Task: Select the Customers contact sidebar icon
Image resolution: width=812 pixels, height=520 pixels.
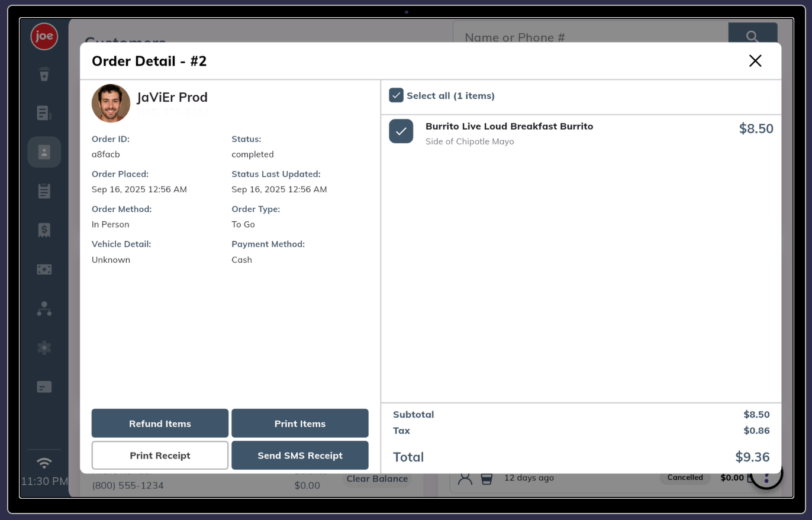Action: [x=44, y=152]
